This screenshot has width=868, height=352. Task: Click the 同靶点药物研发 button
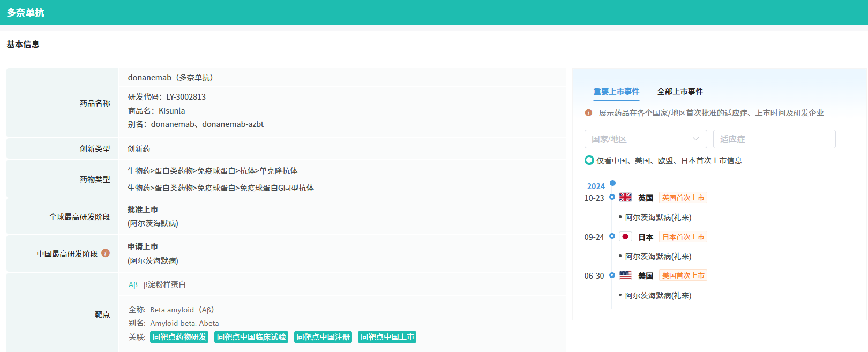(179, 337)
